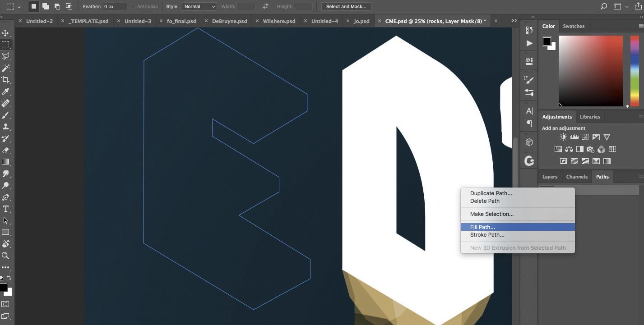The image size is (644, 325).
Task: Select the Path Selection tool
Action: point(6,220)
